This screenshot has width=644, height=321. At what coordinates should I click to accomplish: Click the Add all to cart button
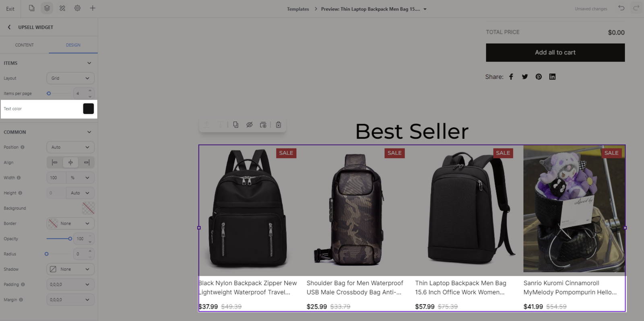pyautogui.click(x=555, y=53)
